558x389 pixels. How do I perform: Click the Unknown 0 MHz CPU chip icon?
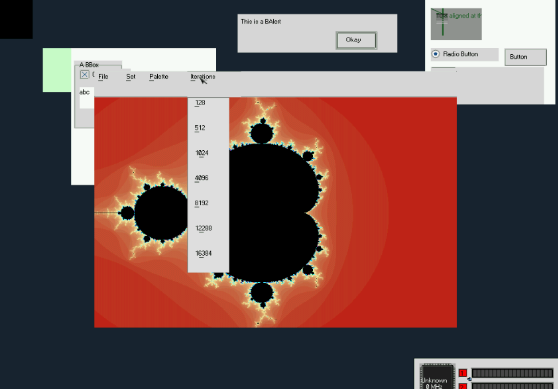coord(437,377)
